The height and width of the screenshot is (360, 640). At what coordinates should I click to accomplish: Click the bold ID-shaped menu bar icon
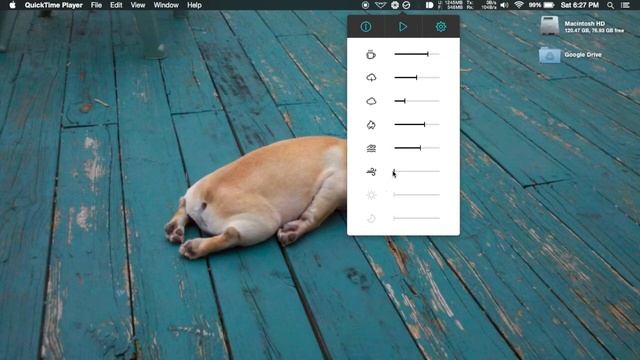pyautogui.click(x=429, y=5)
